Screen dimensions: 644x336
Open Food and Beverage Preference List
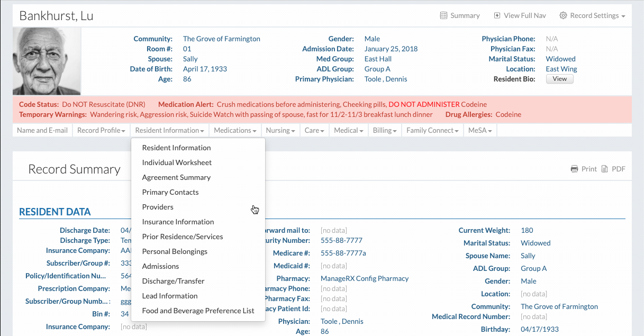[198, 311]
